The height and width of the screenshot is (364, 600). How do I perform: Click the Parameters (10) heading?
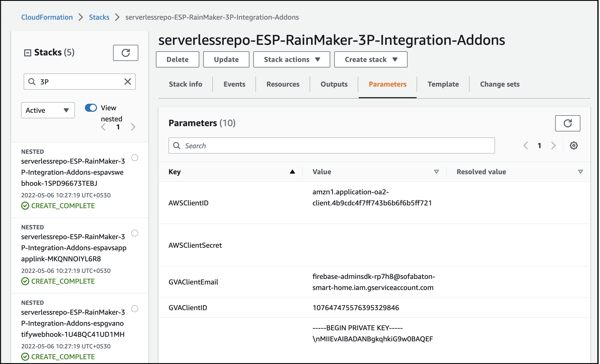coord(202,123)
